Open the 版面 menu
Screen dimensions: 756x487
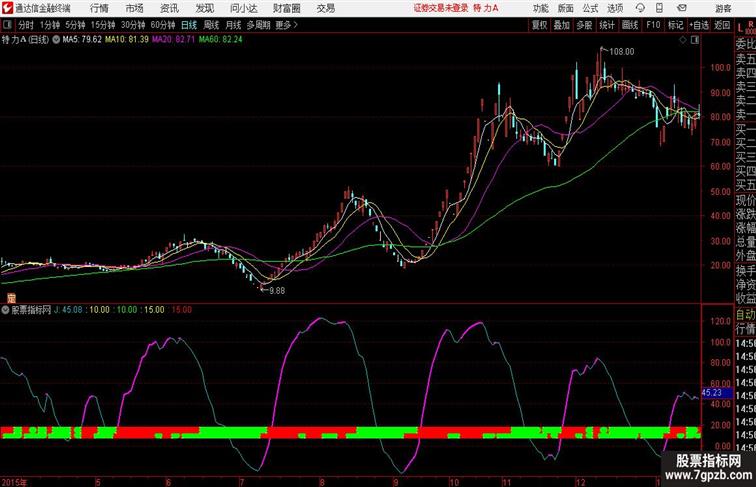point(566,8)
